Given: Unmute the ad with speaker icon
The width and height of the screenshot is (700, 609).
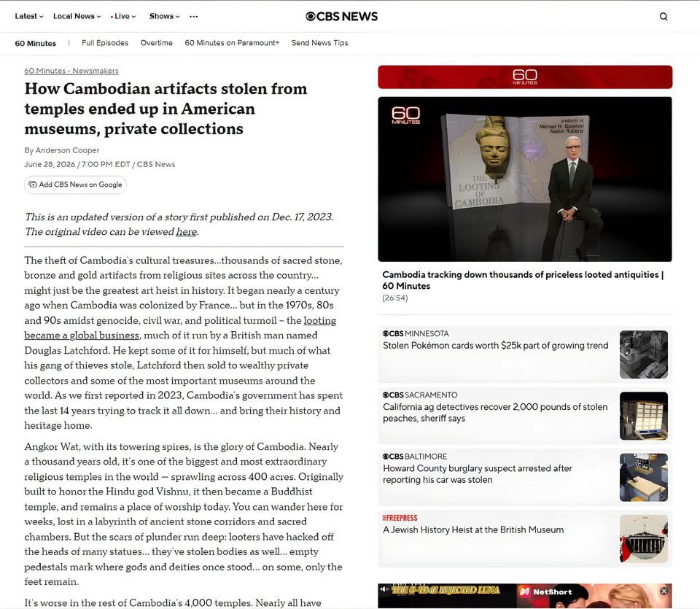Looking at the screenshot, I should click(x=384, y=589).
